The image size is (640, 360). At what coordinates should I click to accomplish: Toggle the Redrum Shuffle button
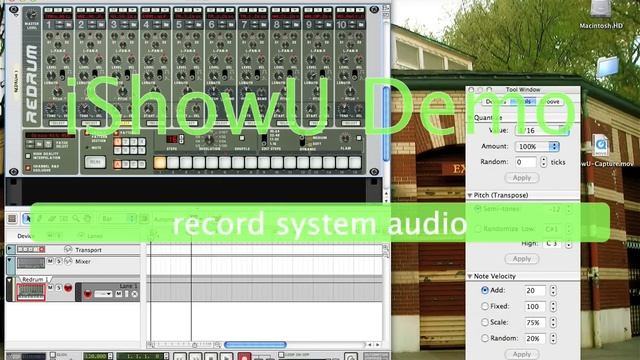tap(242, 138)
